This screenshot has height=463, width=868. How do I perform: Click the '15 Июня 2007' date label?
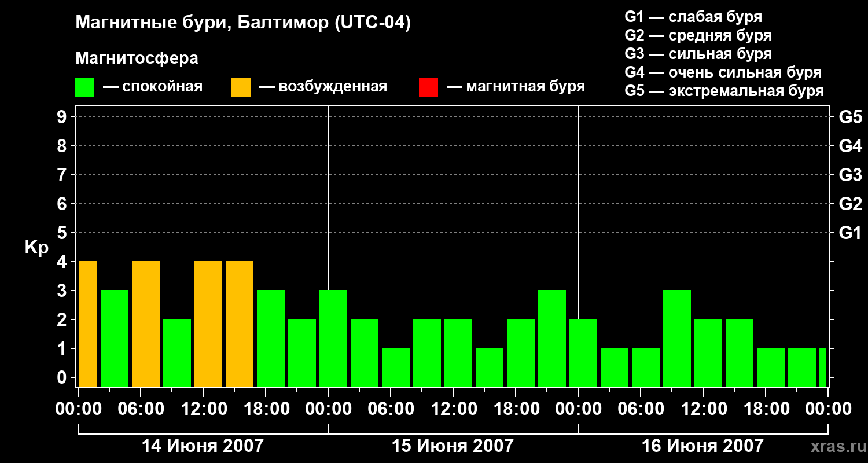point(453,446)
